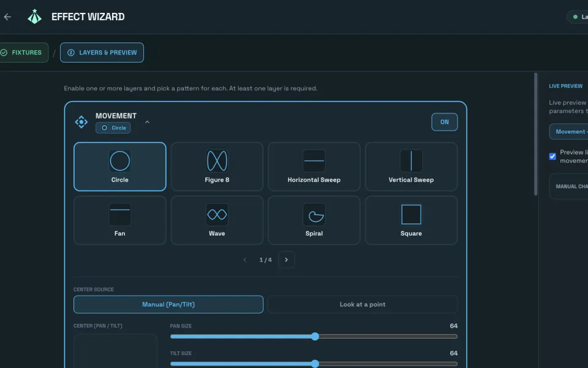Select Look at a point center source
Screen dimensions: 588x368
click(x=363, y=305)
